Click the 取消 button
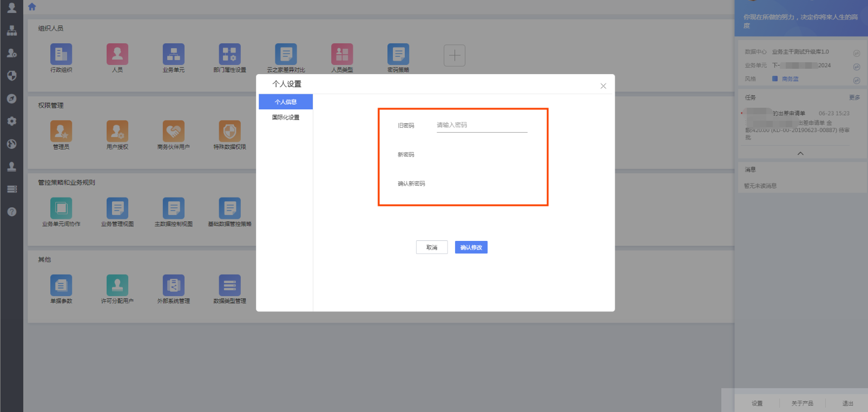 432,247
